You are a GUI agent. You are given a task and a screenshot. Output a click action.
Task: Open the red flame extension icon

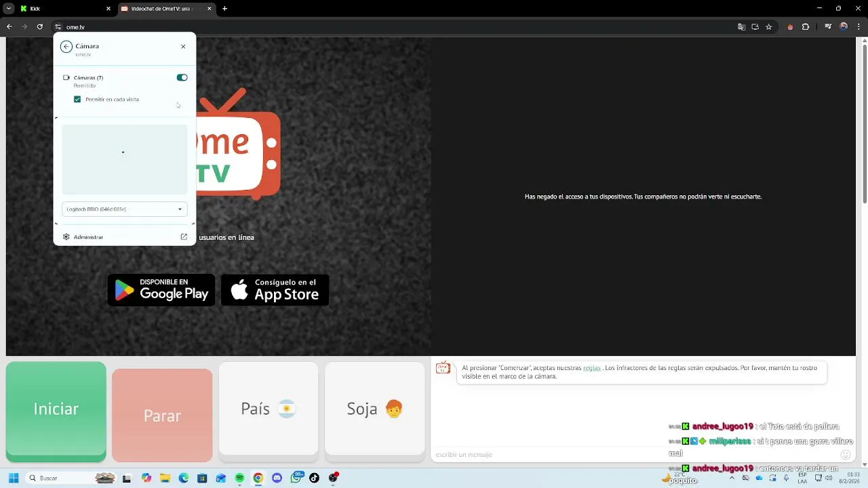(790, 27)
